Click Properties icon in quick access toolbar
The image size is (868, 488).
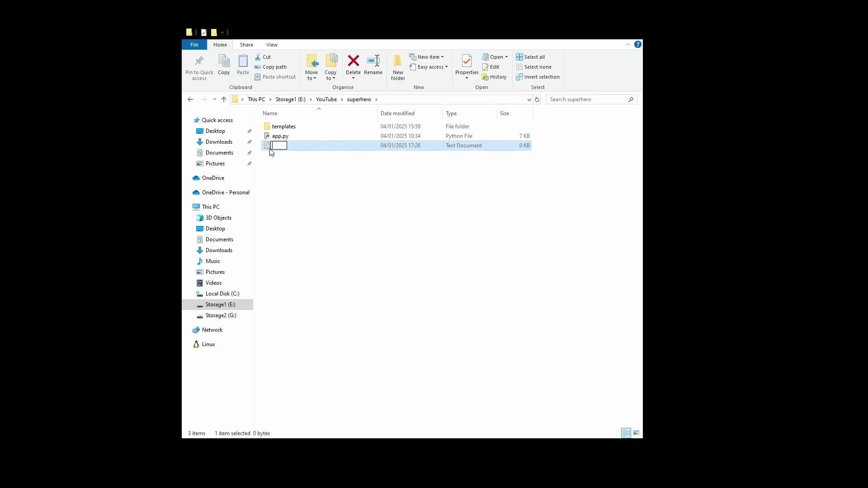(x=204, y=33)
